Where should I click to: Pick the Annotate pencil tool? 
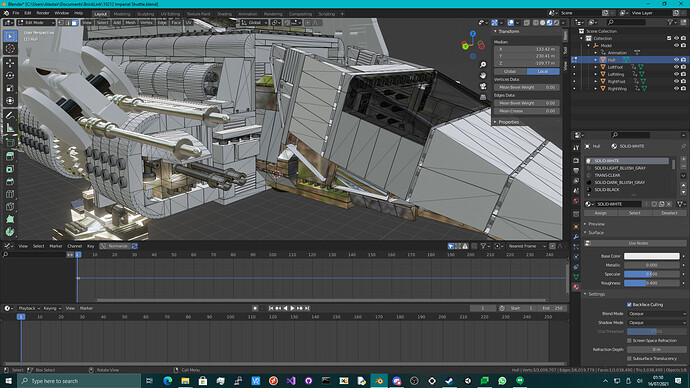coord(10,115)
